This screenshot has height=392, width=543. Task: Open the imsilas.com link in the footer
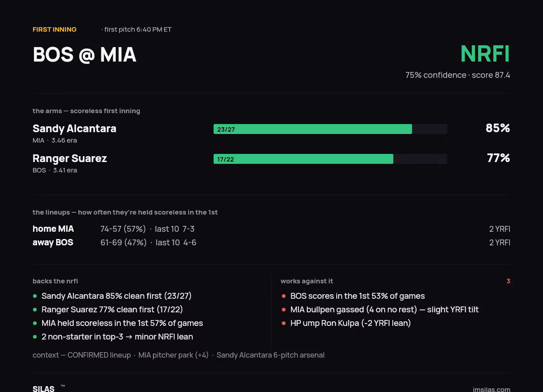point(491,389)
